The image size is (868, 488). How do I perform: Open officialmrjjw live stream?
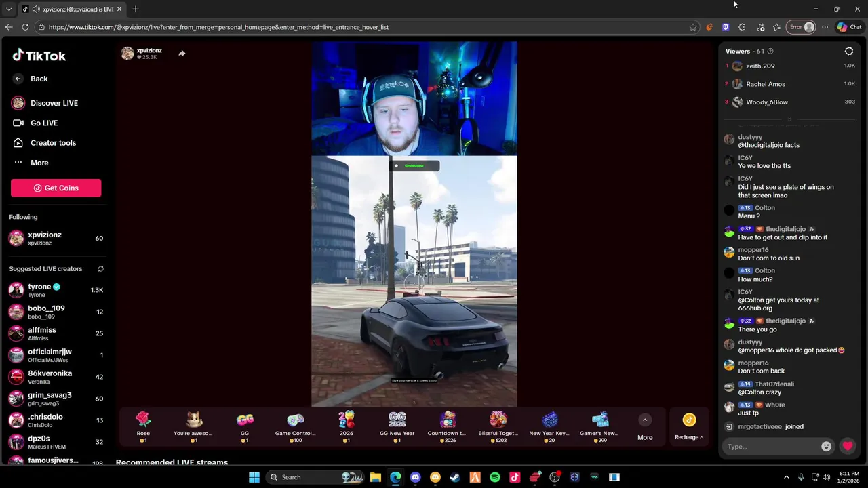(x=56, y=355)
